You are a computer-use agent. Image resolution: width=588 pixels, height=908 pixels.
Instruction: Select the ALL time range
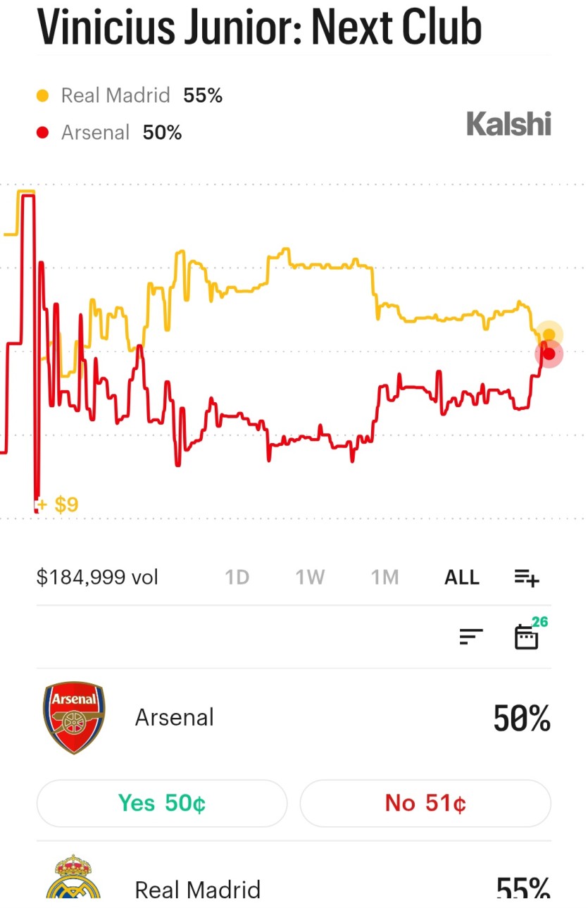tap(462, 578)
